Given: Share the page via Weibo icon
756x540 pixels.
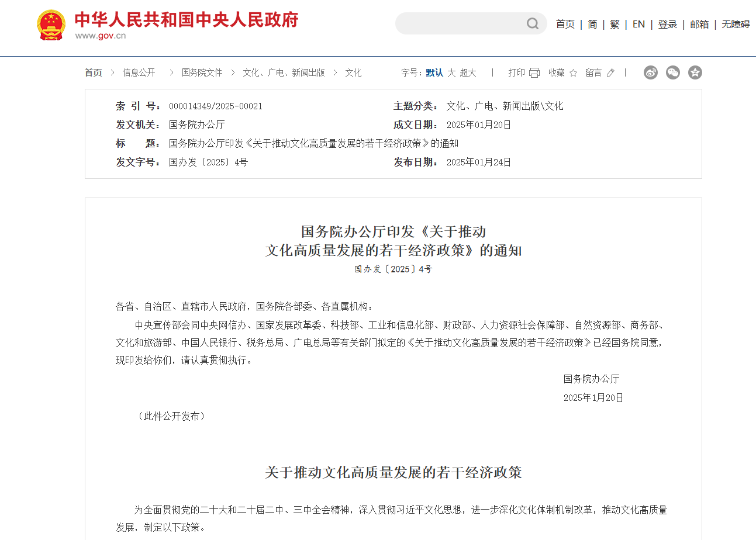Looking at the screenshot, I should click(x=651, y=72).
